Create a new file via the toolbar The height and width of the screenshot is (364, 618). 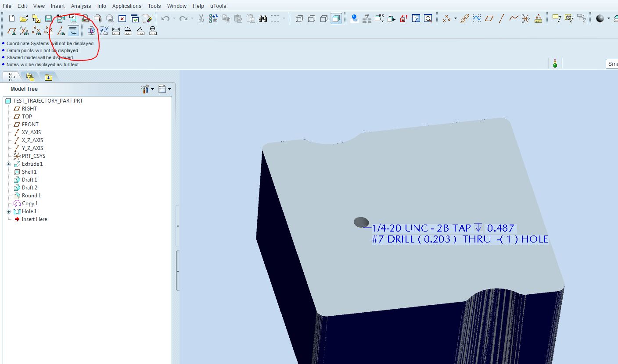[12, 18]
